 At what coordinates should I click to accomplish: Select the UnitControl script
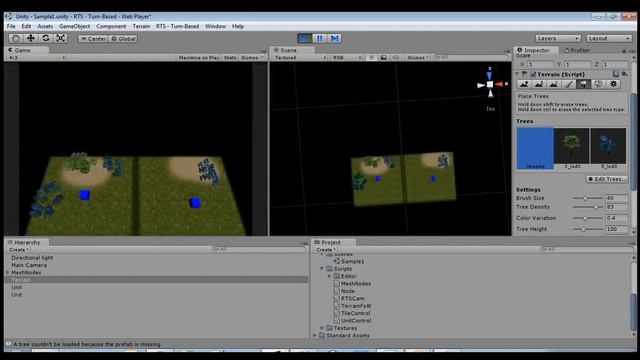(356, 320)
